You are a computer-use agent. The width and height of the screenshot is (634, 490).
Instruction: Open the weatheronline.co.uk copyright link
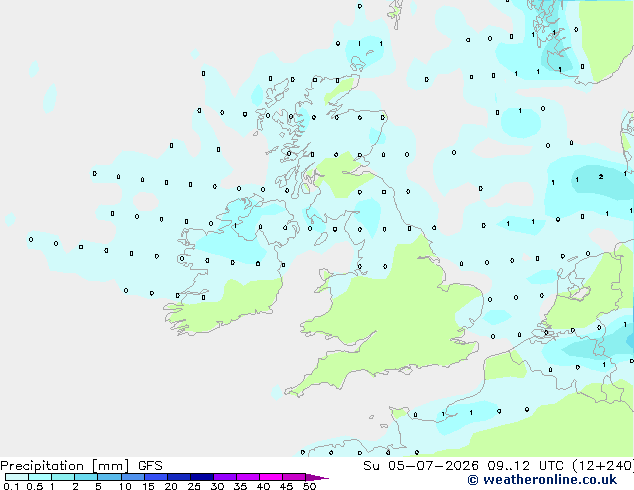pyautogui.click(x=542, y=480)
